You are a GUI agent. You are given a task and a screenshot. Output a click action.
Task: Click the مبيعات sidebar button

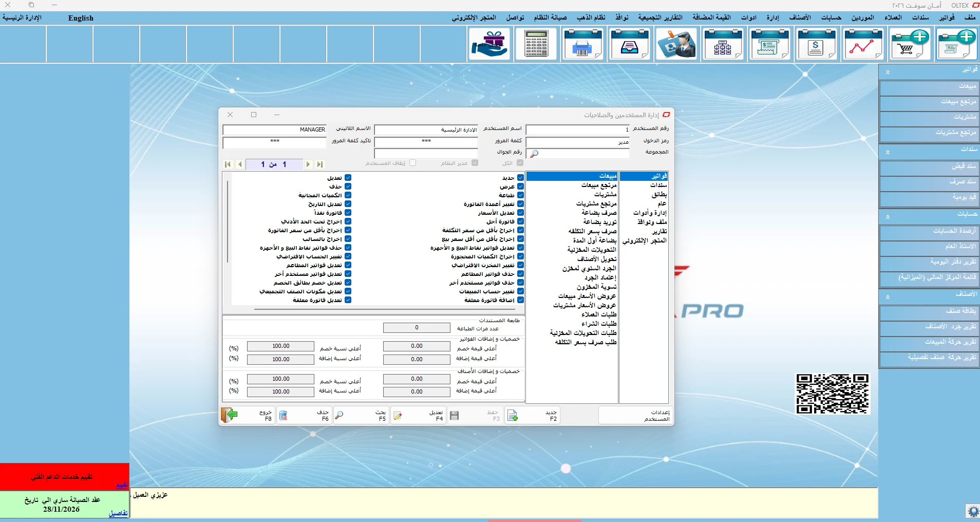point(929,87)
